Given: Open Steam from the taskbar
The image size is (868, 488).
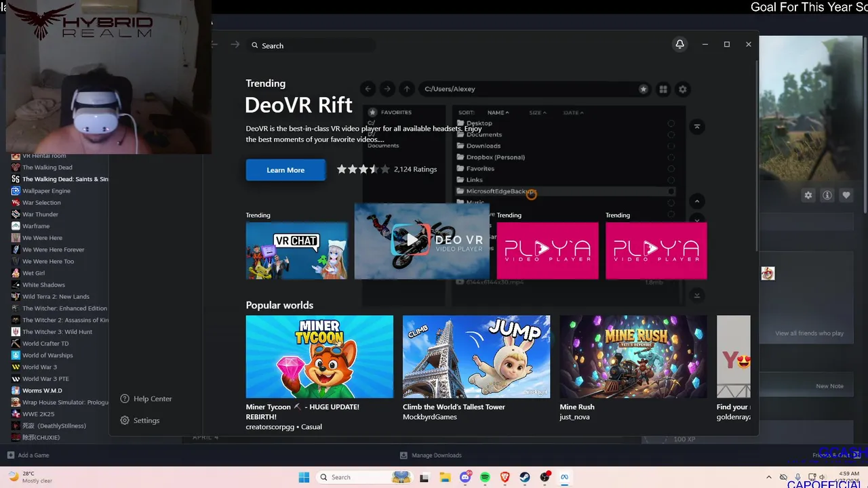Looking at the screenshot, I should (525, 477).
